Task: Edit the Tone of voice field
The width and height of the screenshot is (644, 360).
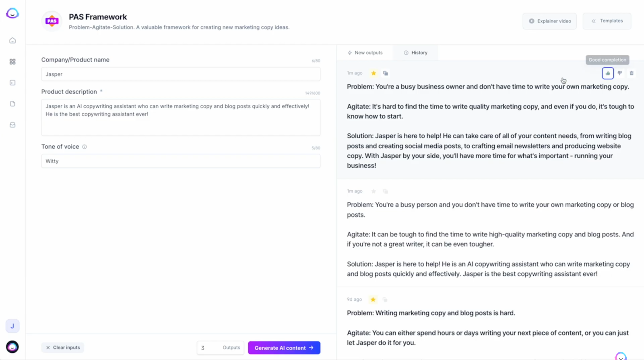Action: 181,161
